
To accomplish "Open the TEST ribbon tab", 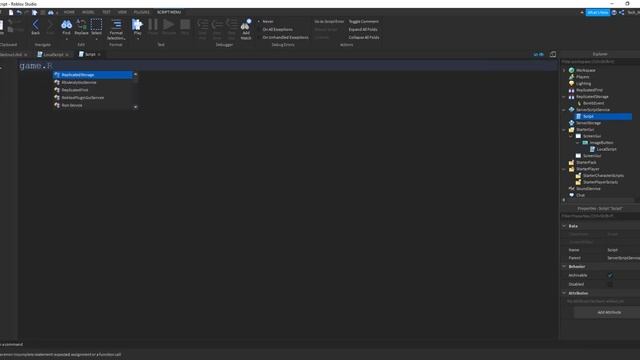I will pyautogui.click(x=106, y=12).
